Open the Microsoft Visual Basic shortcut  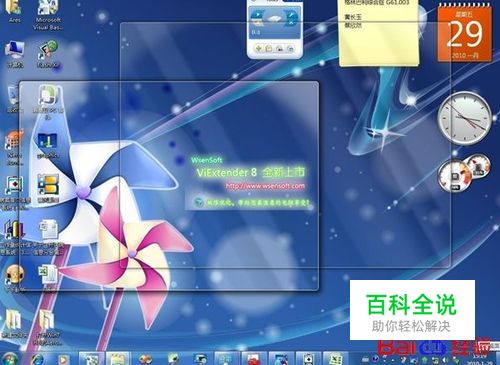coord(48,14)
